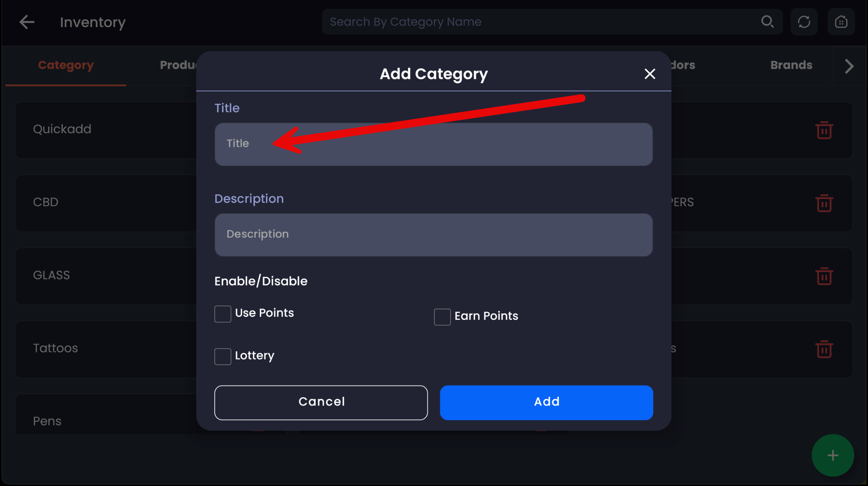Screen dimensions: 868x486
Task: Open the Brands tab
Action: 791,65
